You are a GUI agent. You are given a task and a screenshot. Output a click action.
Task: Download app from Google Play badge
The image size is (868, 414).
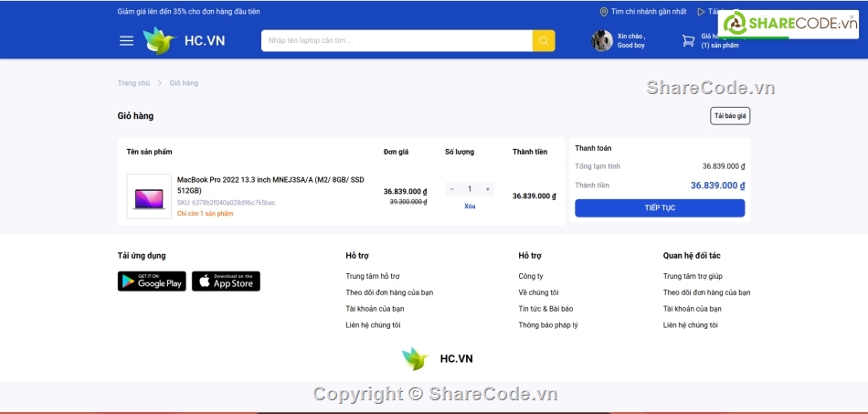pos(152,281)
